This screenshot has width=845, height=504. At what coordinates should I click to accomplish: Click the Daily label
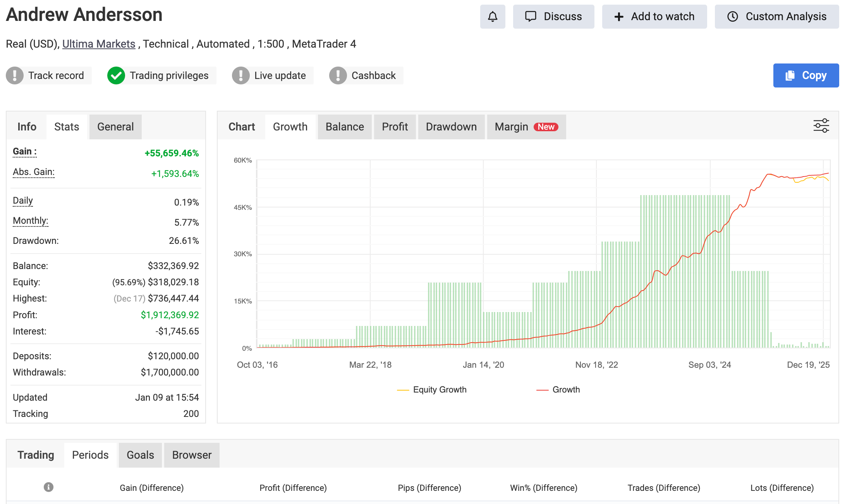[x=23, y=201]
